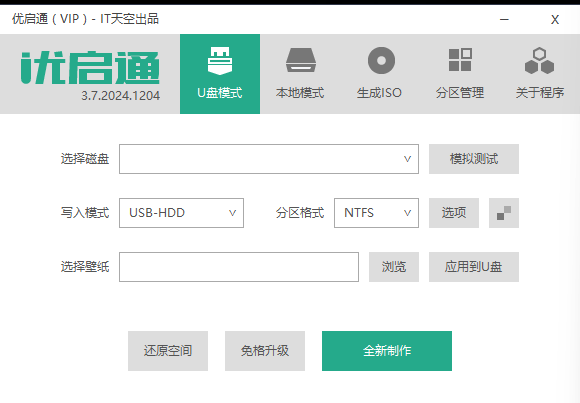Close the 优启通 window
This screenshot has width=580, height=403.
pyautogui.click(x=555, y=19)
